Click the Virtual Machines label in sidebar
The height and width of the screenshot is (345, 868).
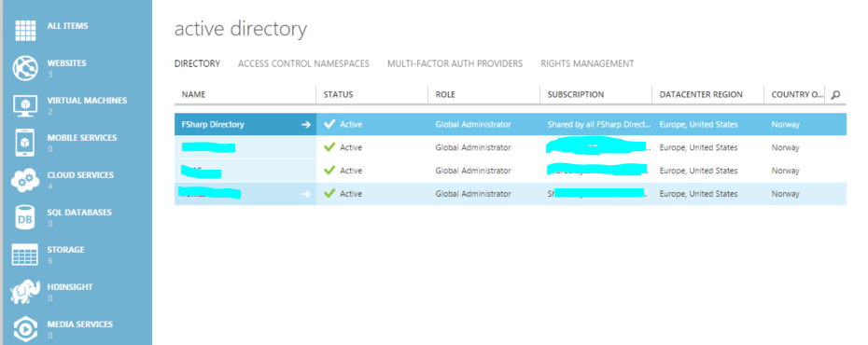tap(87, 101)
